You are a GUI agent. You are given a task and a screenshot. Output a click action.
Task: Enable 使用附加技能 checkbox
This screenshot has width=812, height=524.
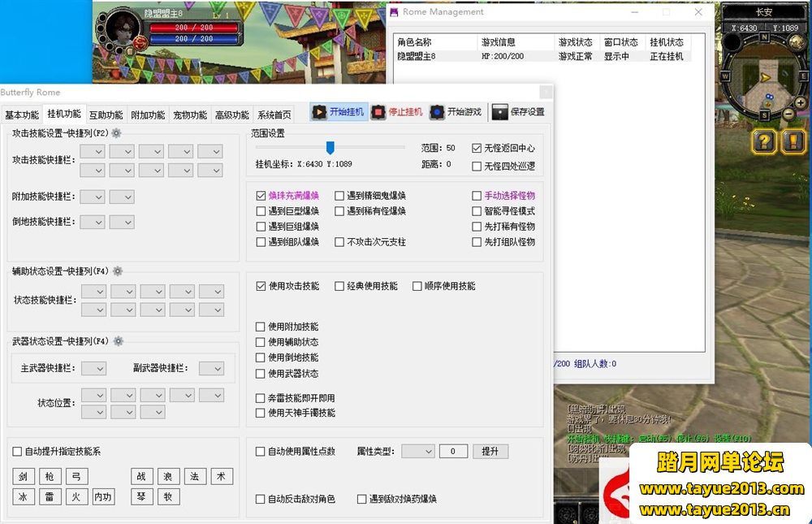(261, 327)
